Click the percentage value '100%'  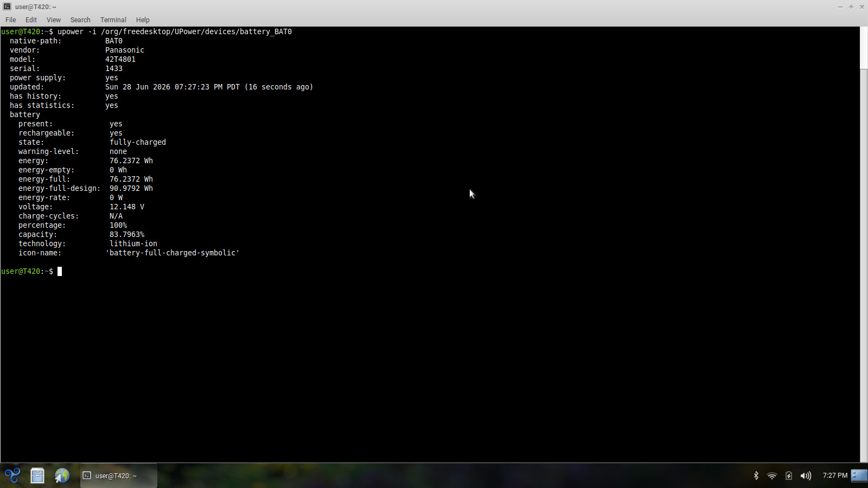point(118,225)
